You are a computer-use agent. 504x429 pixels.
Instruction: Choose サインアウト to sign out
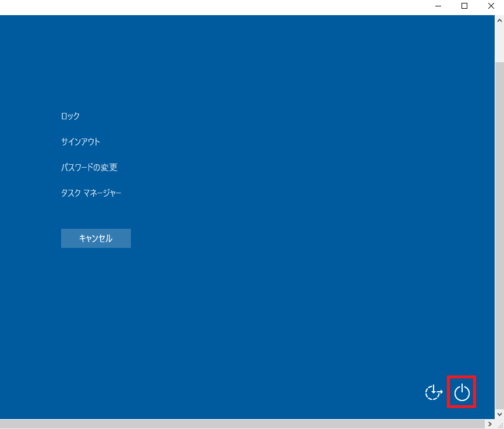point(81,142)
